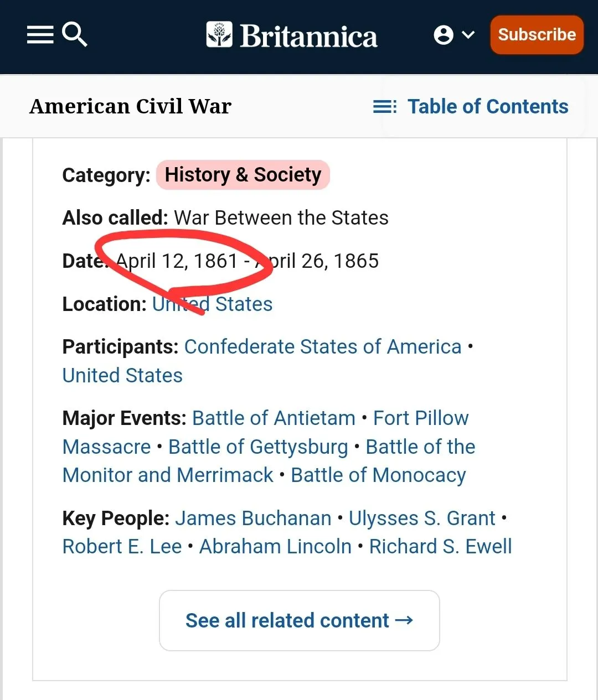Expand the chevron beside the account icon
Screen dimensions: 598x700
(x=468, y=34)
